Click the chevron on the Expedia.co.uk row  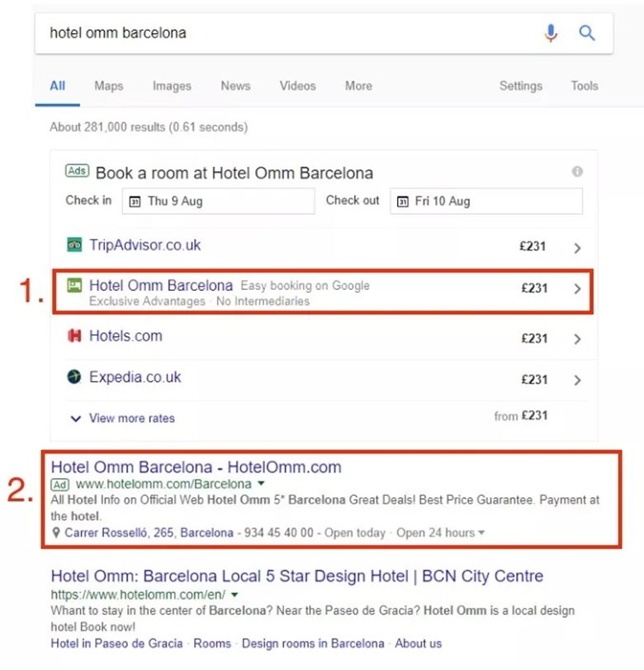pos(577,380)
